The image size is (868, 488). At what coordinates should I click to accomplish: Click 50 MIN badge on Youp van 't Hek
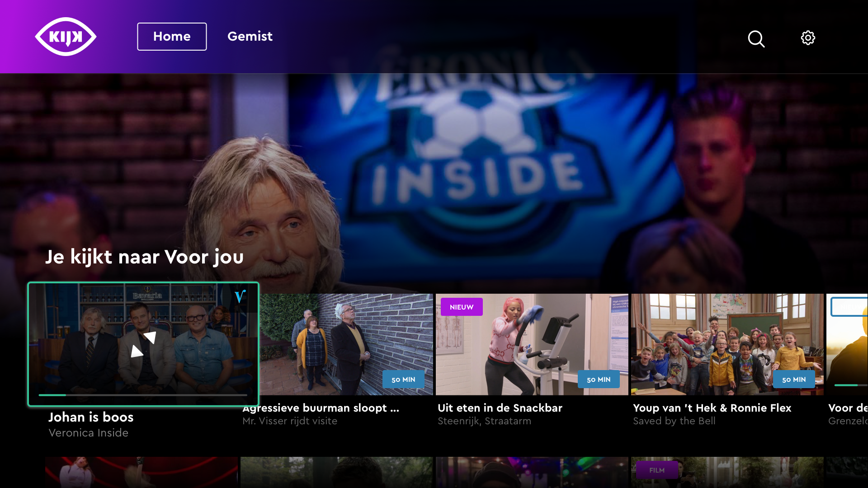[794, 380]
